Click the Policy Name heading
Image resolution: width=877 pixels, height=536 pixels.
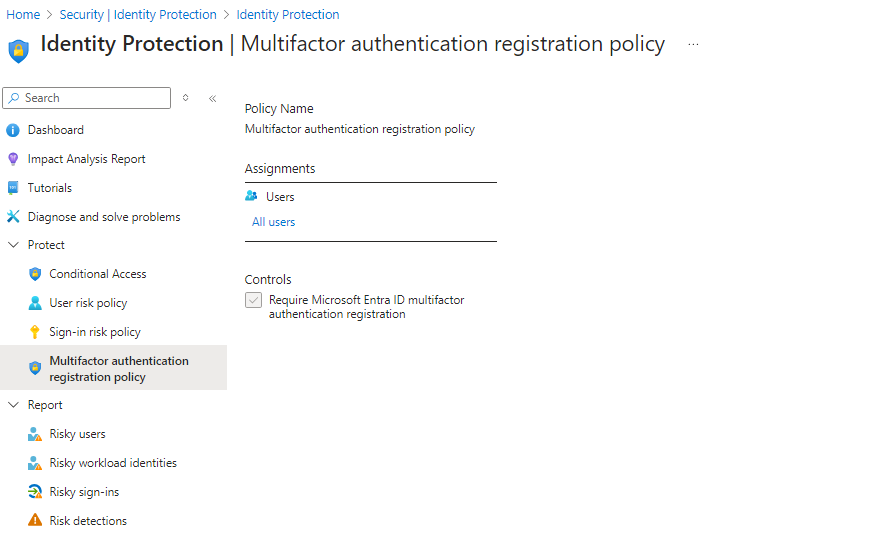tap(279, 109)
